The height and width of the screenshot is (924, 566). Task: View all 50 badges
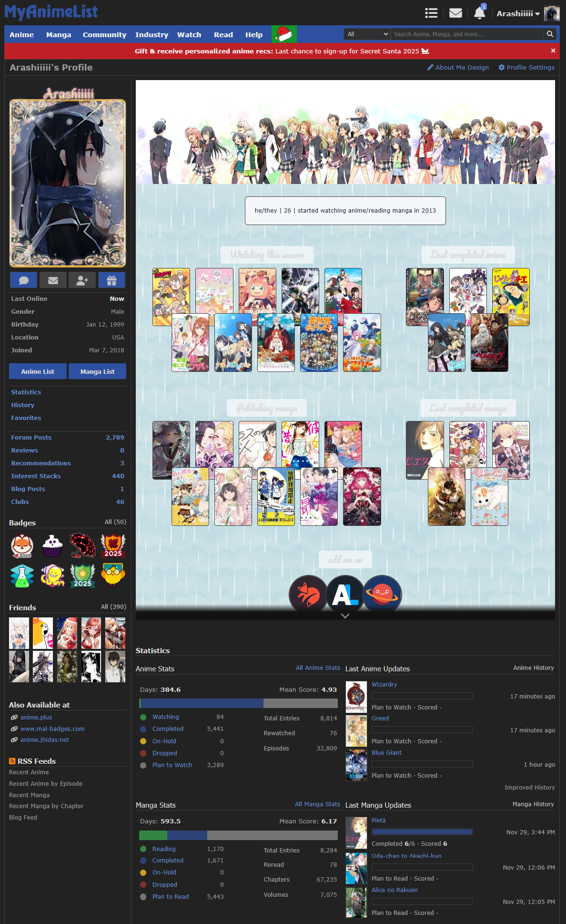(x=115, y=522)
